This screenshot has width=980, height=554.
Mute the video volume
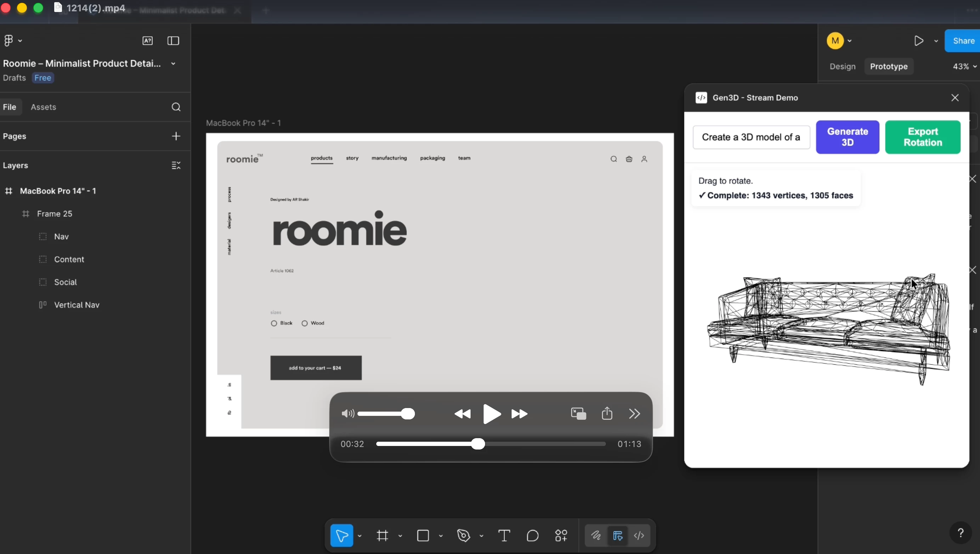coord(348,414)
